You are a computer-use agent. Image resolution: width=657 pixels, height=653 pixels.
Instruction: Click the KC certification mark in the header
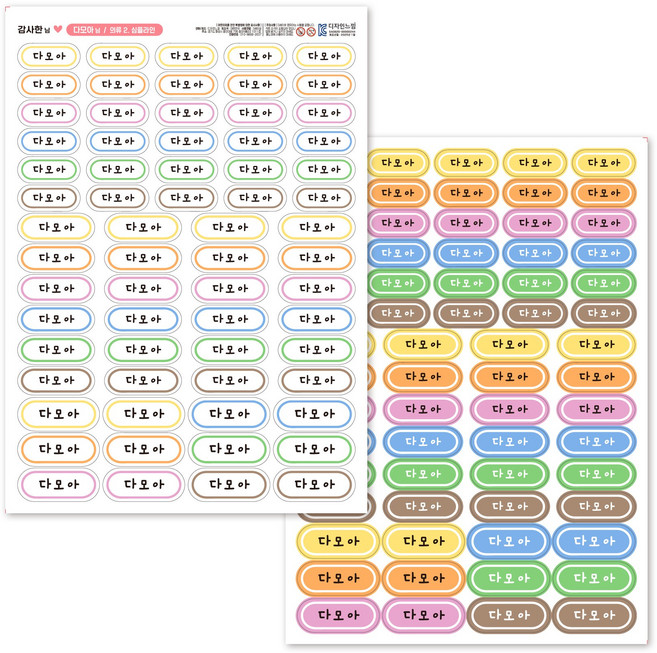point(323,30)
